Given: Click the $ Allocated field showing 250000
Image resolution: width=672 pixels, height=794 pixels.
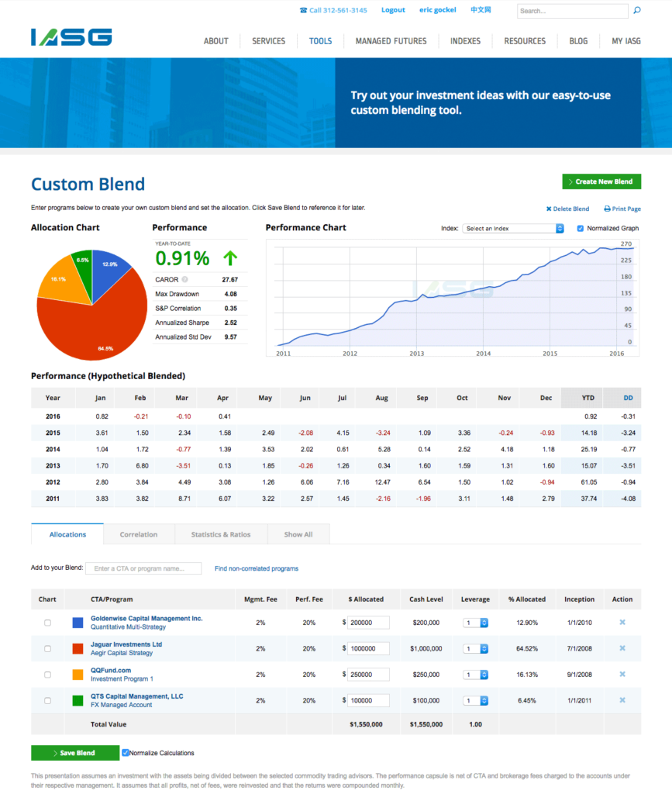Looking at the screenshot, I should 368,674.
